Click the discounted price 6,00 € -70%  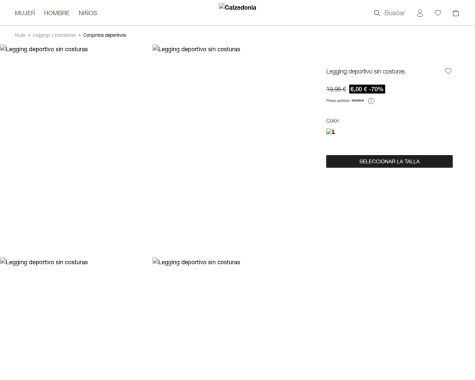point(367,89)
